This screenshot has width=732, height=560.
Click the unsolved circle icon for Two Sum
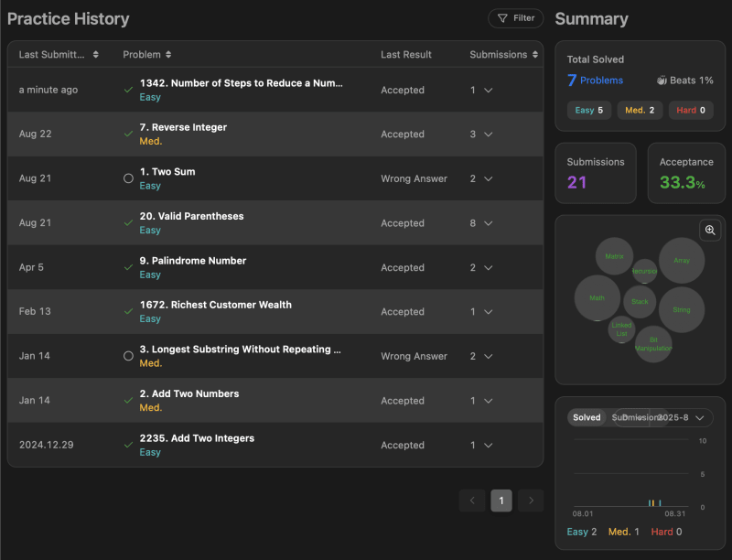[128, 178]
